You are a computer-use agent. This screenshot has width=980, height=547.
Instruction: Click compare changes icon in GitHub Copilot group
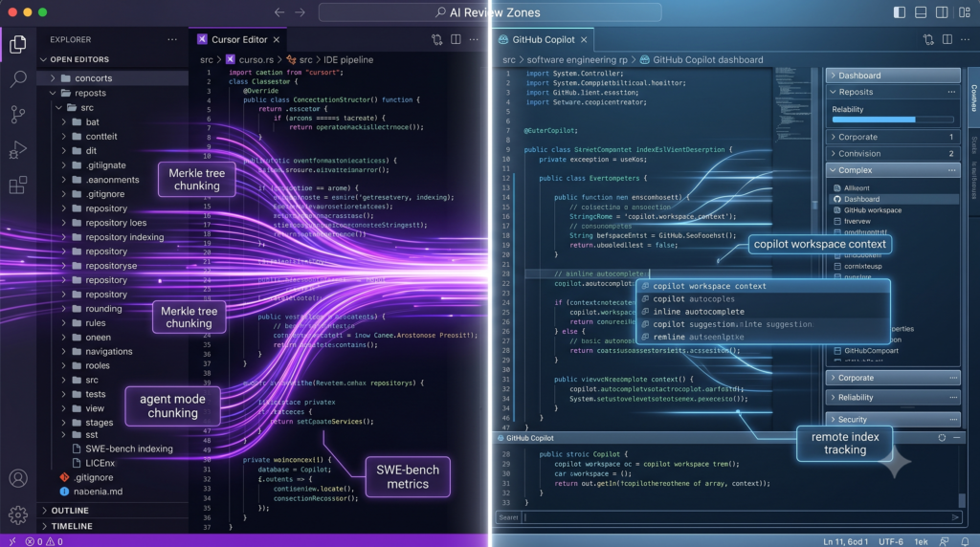pos(928,39)
